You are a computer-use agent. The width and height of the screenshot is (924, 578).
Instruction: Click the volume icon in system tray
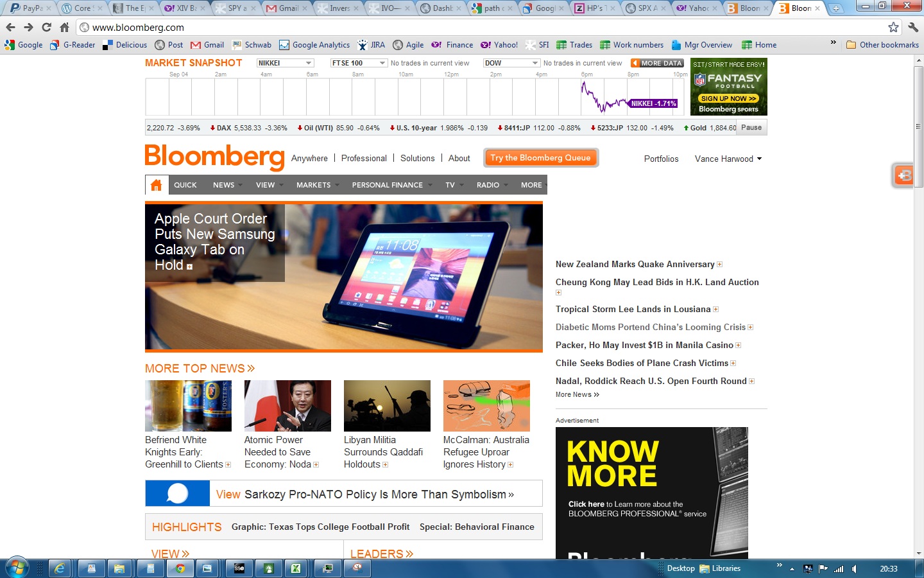click(x=855, y=568)
